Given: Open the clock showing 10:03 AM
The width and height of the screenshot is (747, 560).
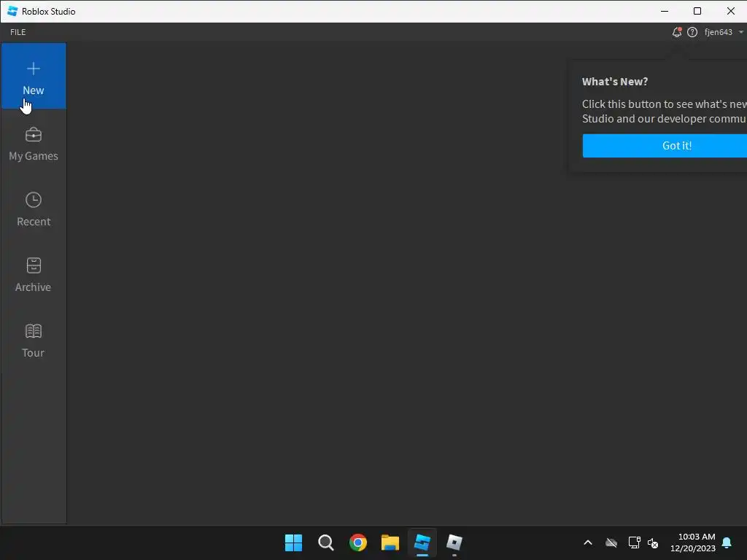Looking at the screenshot, I should point(693,542).
